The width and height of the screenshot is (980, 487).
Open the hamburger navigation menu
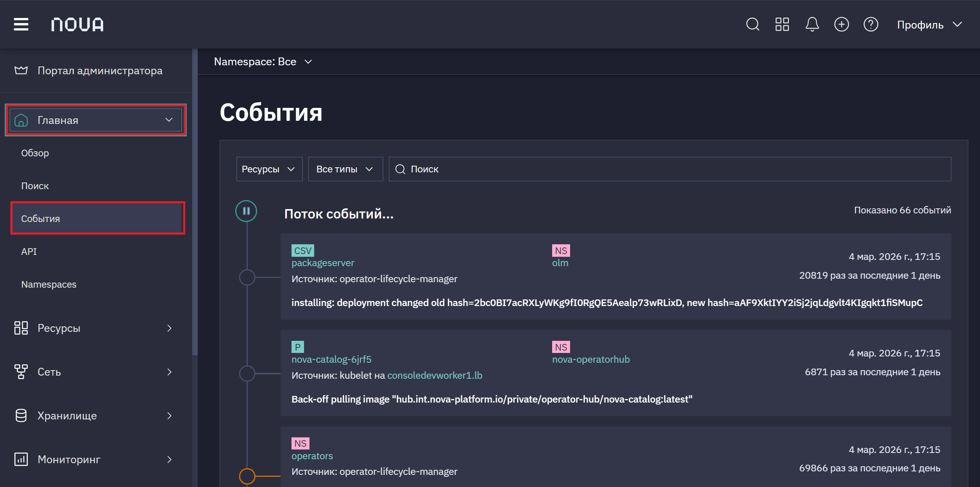tap(21, 24)
